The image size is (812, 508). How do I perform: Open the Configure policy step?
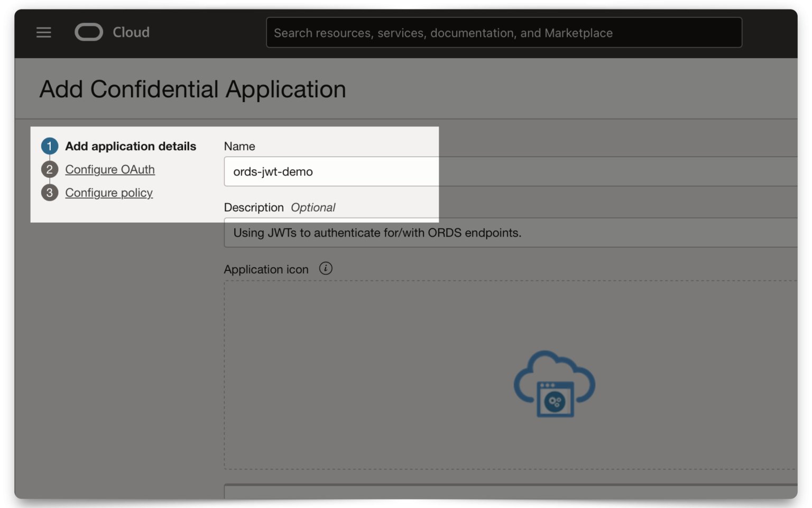[x=108, y=193]
